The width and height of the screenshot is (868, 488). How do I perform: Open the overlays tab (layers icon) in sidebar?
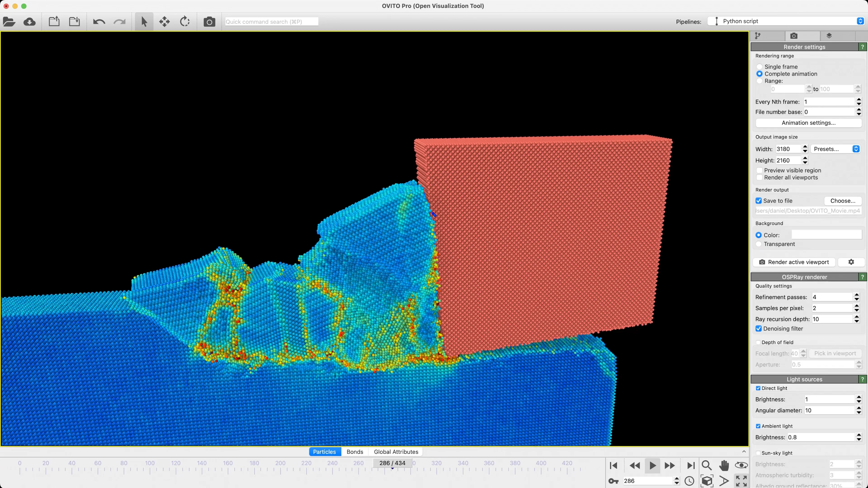coord(830,36)
